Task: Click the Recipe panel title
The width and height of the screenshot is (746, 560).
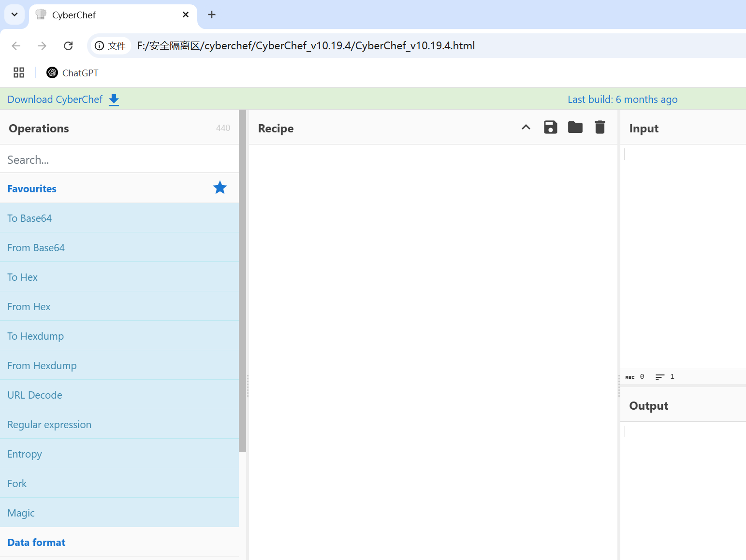Action: (x=276, y=129)
